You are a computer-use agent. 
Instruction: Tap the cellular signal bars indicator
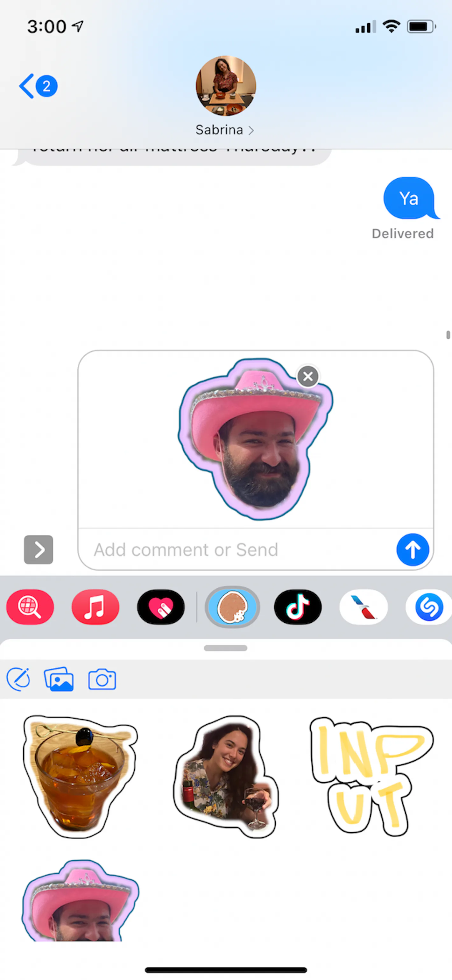pyautogui.click(x=366, y=27)
